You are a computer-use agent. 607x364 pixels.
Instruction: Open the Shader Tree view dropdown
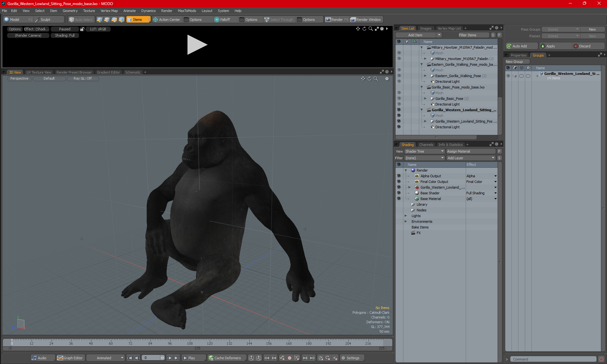click(425, 151)
